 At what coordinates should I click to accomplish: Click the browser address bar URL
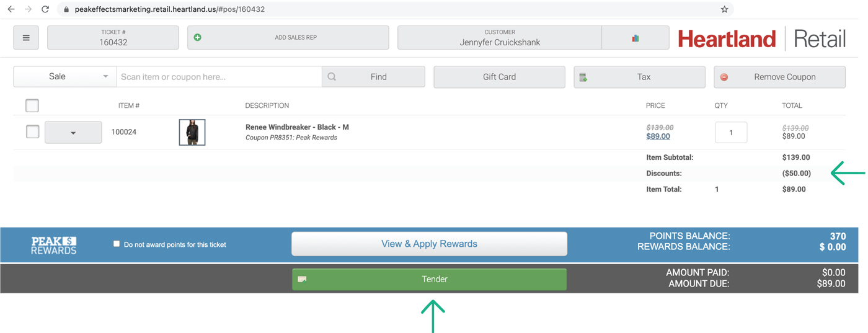pyautogui.click(x=170, y=9)
